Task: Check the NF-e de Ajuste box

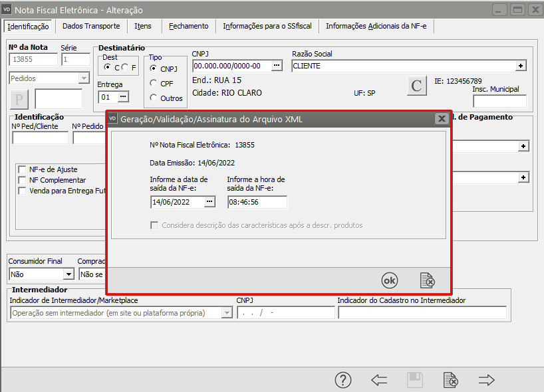Action: [x=23, y=169]
